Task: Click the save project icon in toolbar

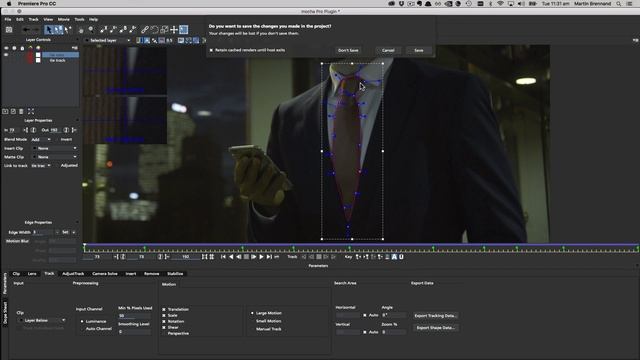Action: click(9, 29)
